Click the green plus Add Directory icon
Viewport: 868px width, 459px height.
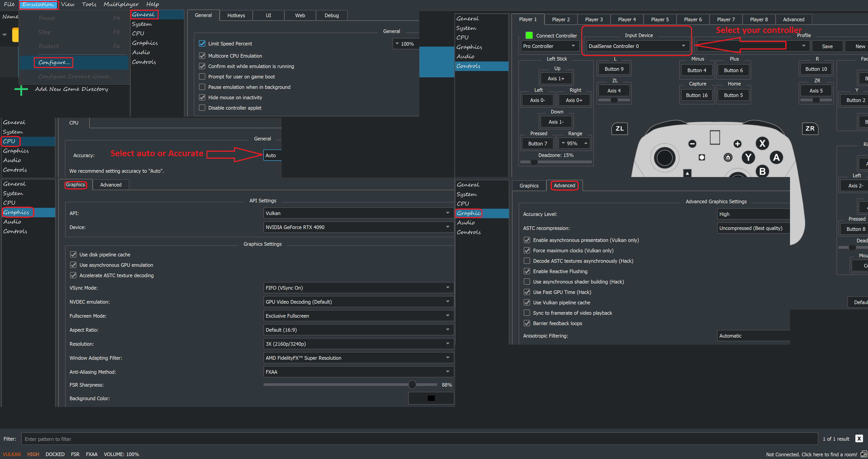[21, 90]
